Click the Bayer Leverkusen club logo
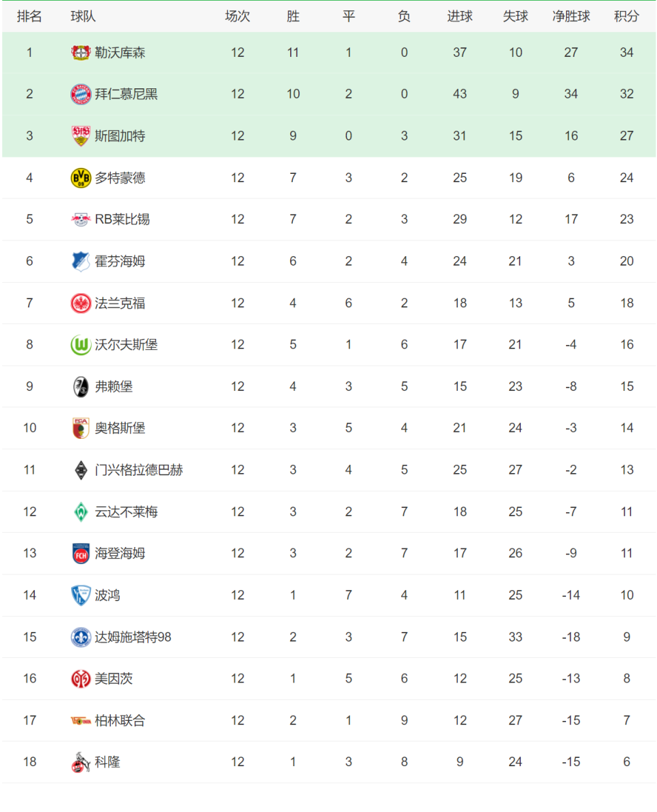 (80, 52)
